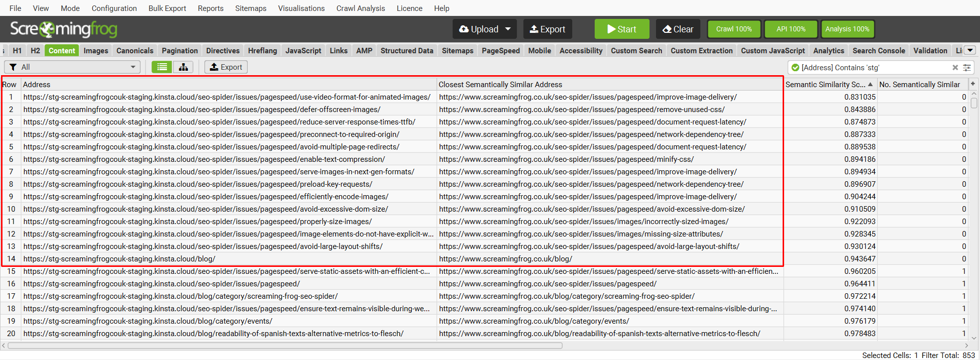Click the Crawl 100% progress bar
This screenshot has height=360, width=980.
[734, 29]
